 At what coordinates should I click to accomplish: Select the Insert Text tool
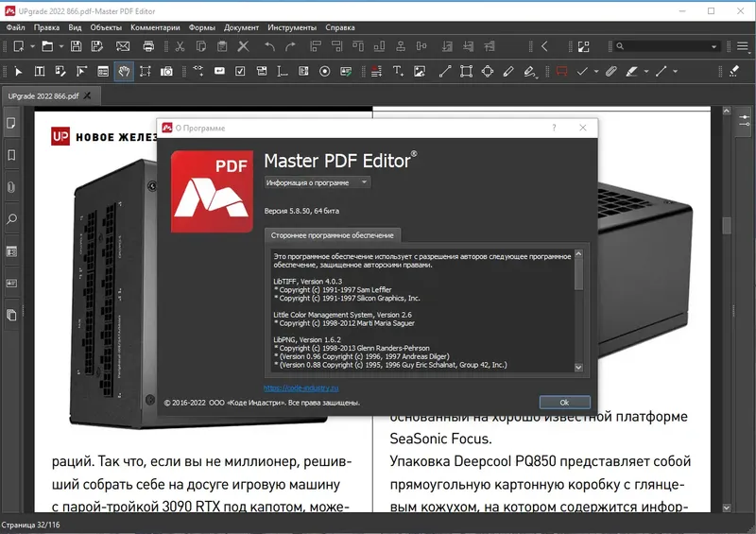tap(398, 72)
